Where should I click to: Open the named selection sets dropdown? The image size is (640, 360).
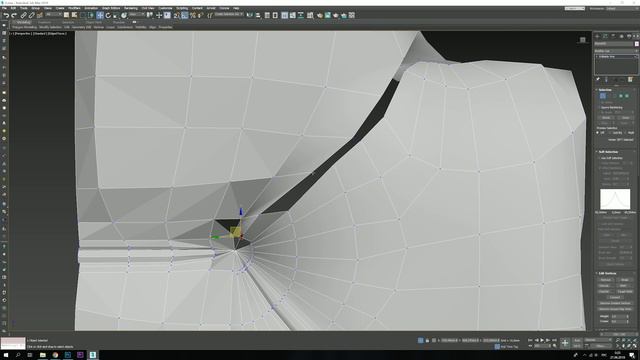[x=229, y=15]
